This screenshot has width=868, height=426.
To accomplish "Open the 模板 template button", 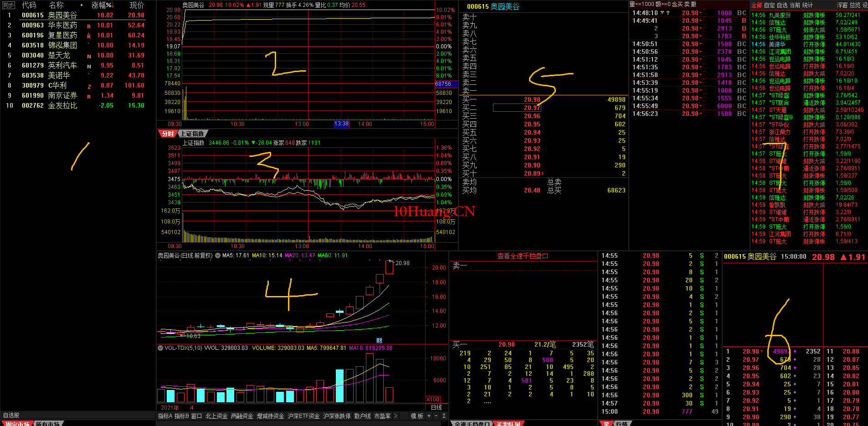I will (x=417, y=416).
